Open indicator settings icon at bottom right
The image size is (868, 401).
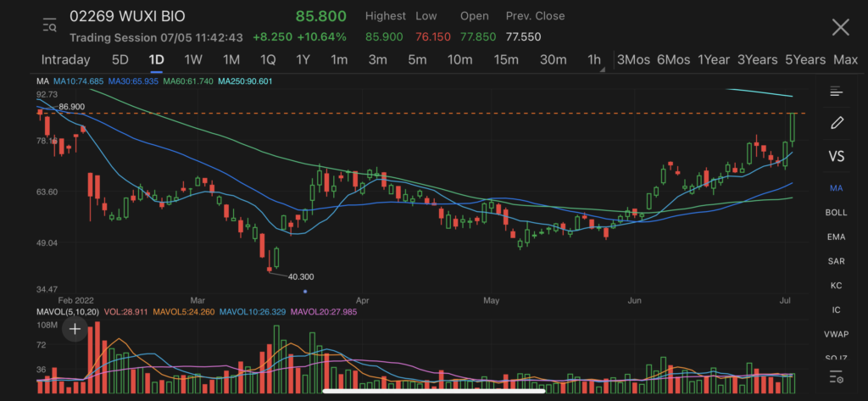(836, 378)
